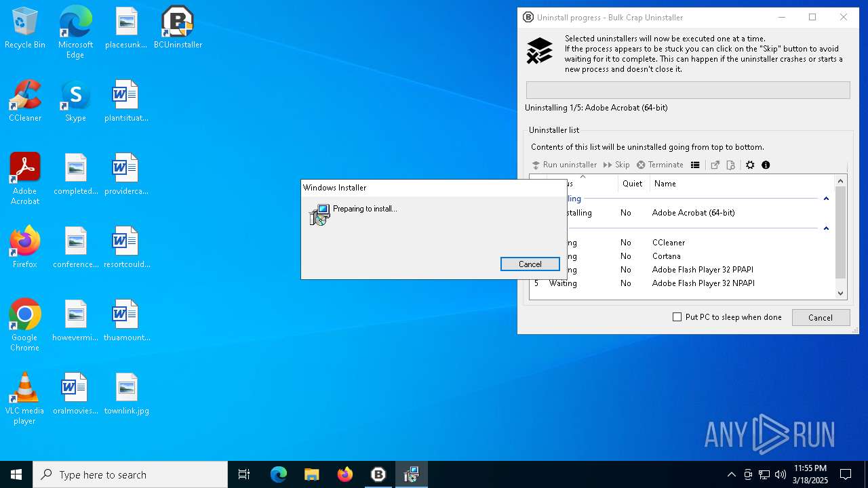Open the settings gear in uninstaller list
The width and height of the screenshot is (868, 488).
tap(750, 165)
